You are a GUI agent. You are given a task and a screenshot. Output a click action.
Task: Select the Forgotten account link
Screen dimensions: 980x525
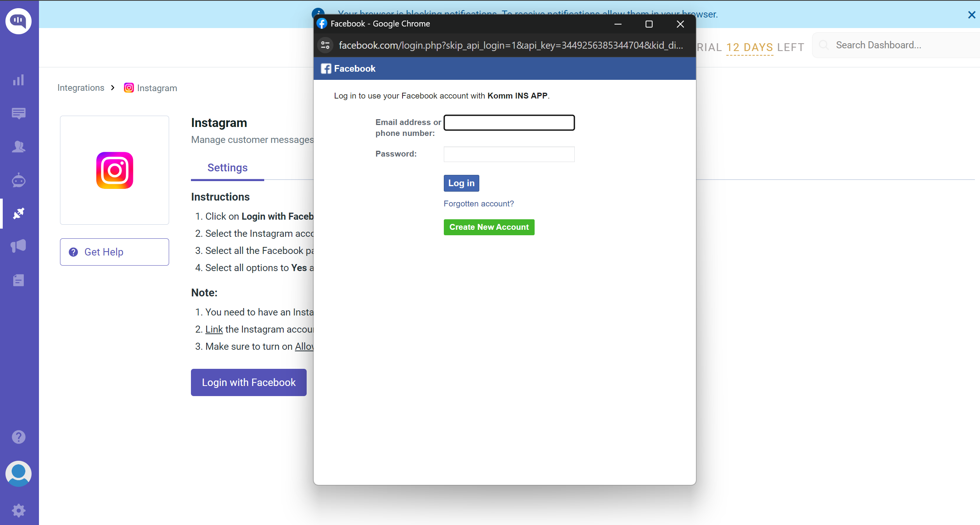(x=479, y=204)
